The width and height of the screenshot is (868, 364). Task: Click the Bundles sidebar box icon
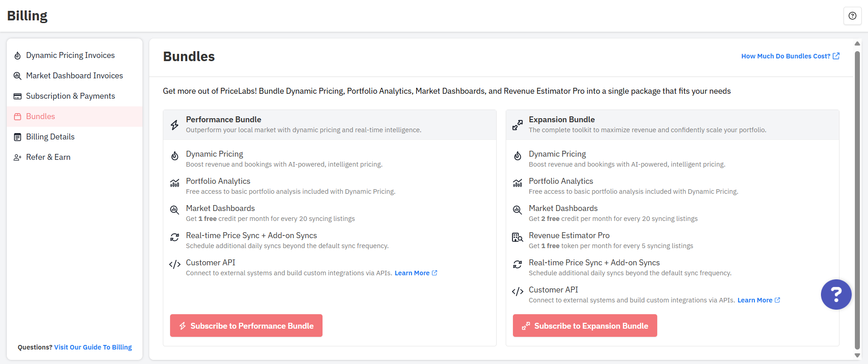click(x=18, y=116)
